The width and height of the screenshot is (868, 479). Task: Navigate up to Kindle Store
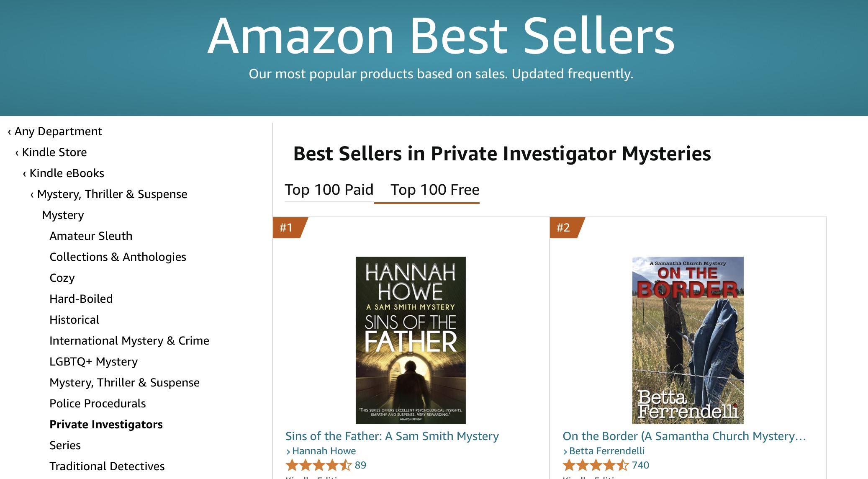[54, 152]
